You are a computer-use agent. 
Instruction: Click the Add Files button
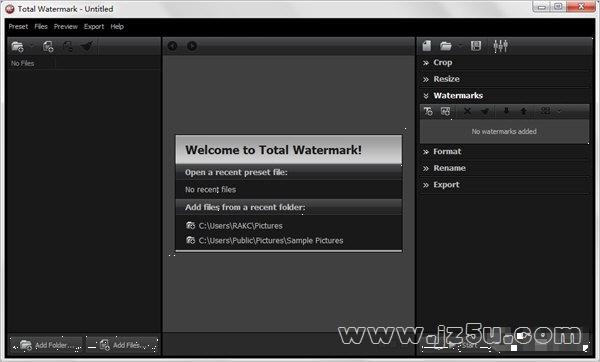click(x=122, y=345)
